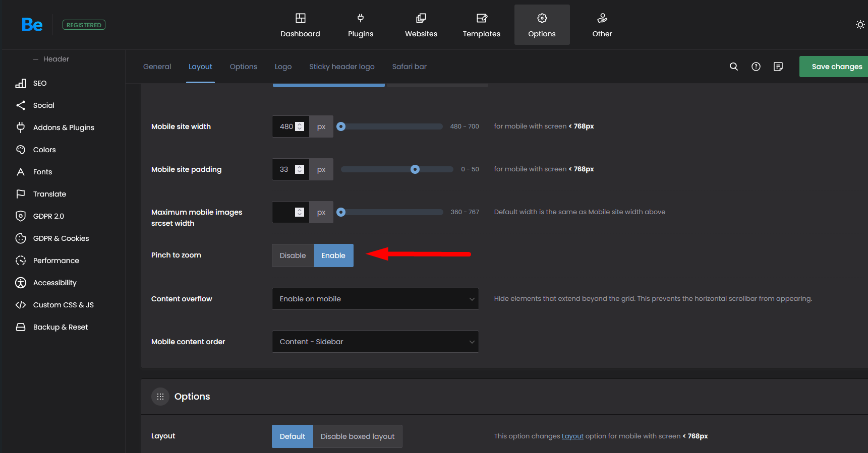Go to Websites in top navigation
Viewport: 868px width, 453px height.
(x=421, y=25)
